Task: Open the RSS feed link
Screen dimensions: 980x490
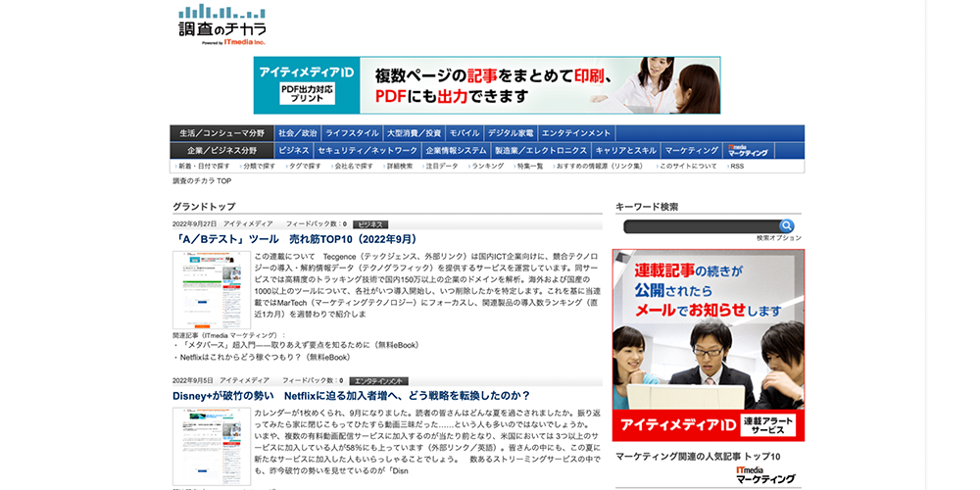Action: tap(737, 167)
